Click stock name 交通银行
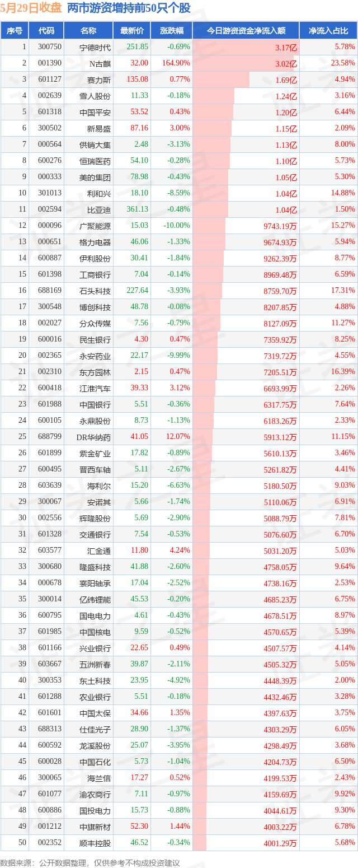Viewport: 358px width, 868px height. (95, 534)
